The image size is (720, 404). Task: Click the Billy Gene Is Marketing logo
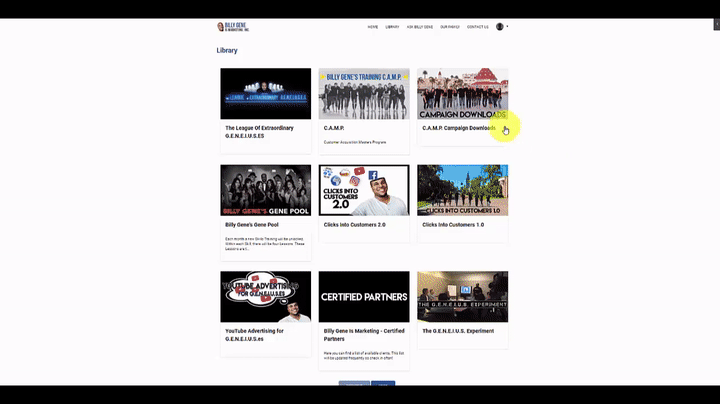click(x=233, y=27)
